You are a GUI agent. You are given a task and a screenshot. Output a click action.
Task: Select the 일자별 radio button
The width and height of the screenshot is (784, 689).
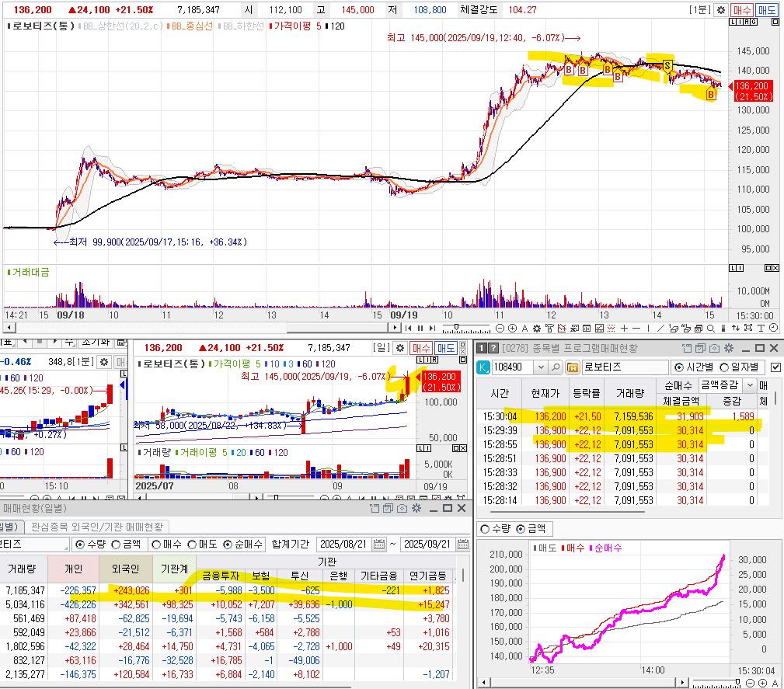[724, 367]
